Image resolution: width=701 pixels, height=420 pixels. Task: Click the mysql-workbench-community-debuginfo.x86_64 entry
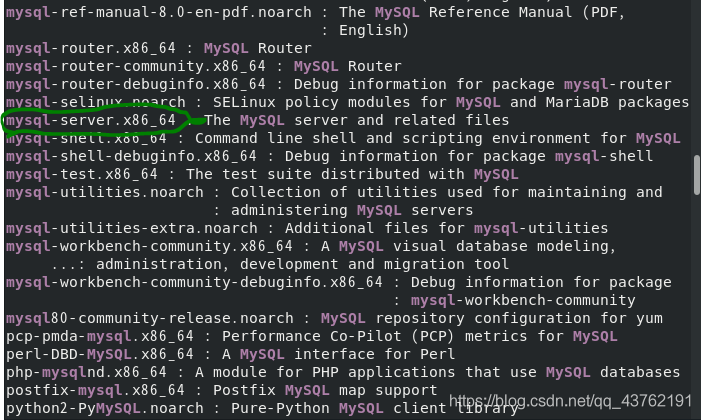(x=194, y=282)
